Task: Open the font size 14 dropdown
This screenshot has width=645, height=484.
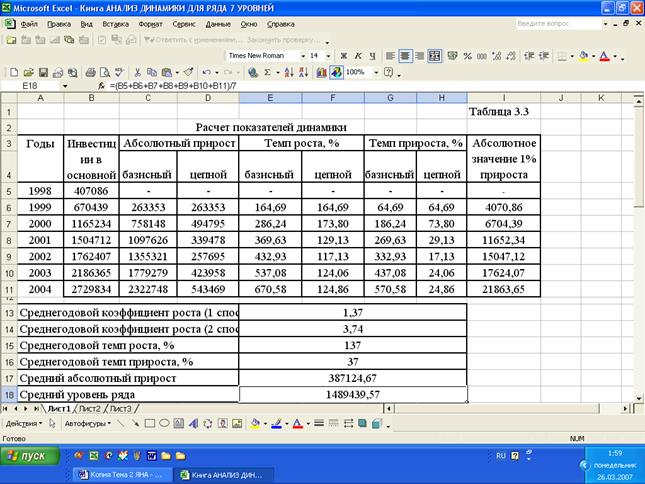Action: pyautogui.click(x=328, y=56)
